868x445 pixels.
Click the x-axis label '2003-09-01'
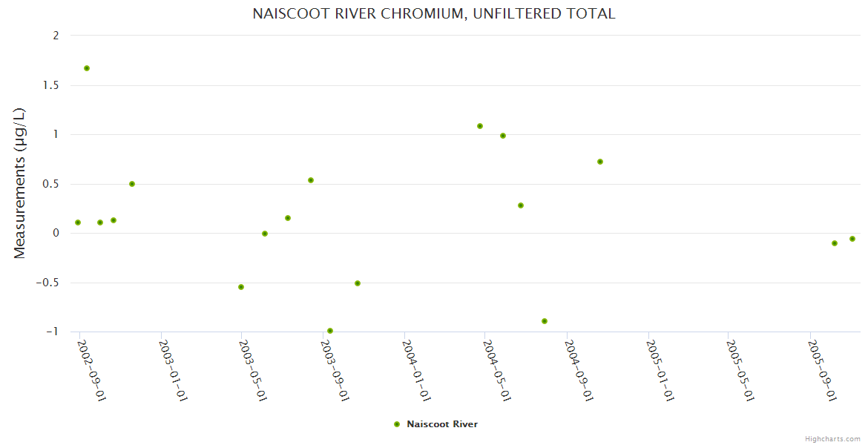coord(335,370)
